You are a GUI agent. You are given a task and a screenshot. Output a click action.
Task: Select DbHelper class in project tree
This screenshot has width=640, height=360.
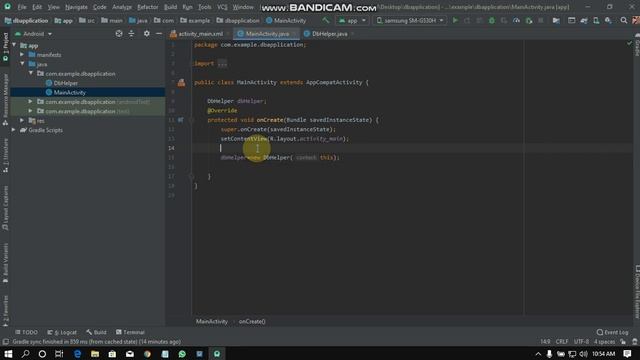[x=65, y=83]
